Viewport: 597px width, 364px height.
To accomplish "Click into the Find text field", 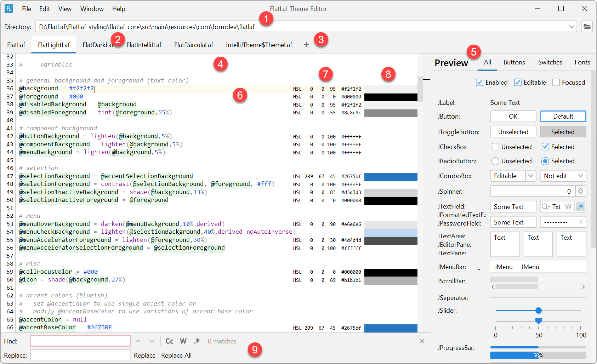I will pos(80,341).
